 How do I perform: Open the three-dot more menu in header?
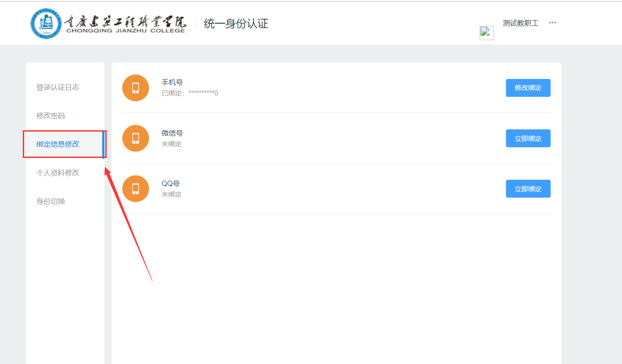pyautogui.click(x=553, y=23)
